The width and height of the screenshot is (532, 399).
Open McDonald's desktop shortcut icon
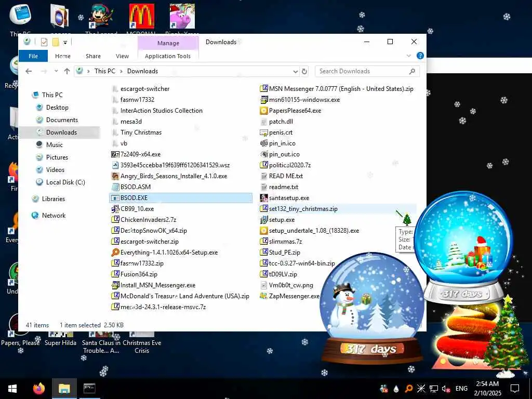tap(141, 16)
